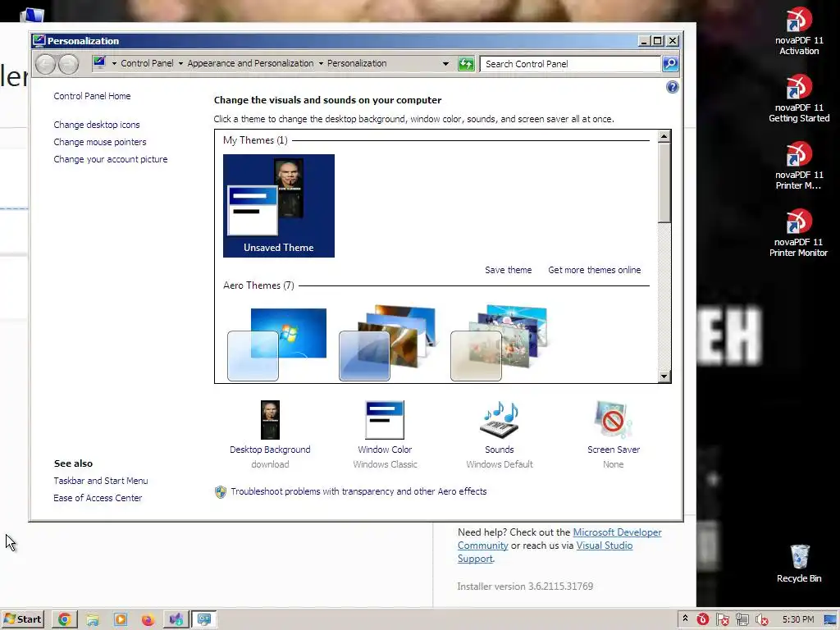This screenshot has width=840, height=630.
Task: Click the help question mark icon
Action: [x=673, y=87]
